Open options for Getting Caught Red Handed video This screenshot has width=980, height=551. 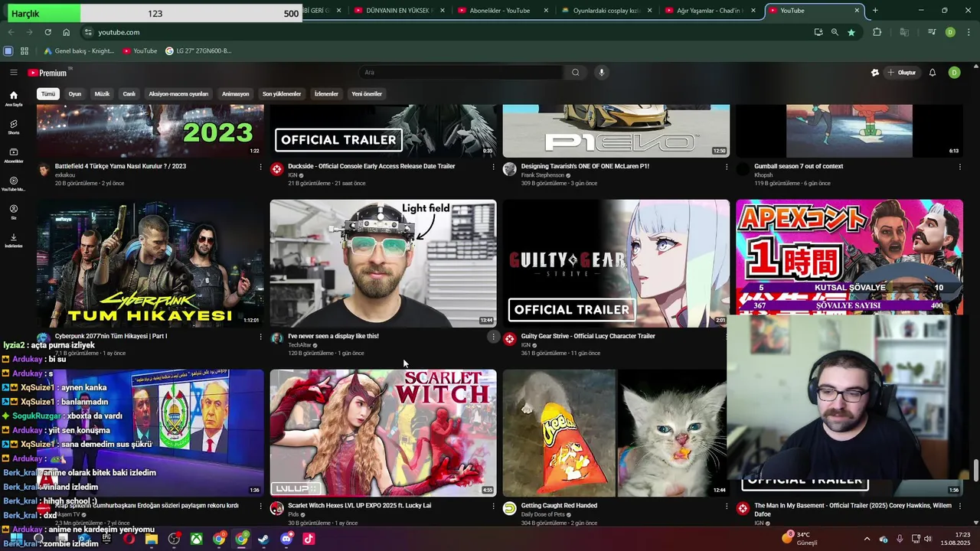(x=726, y=506)
